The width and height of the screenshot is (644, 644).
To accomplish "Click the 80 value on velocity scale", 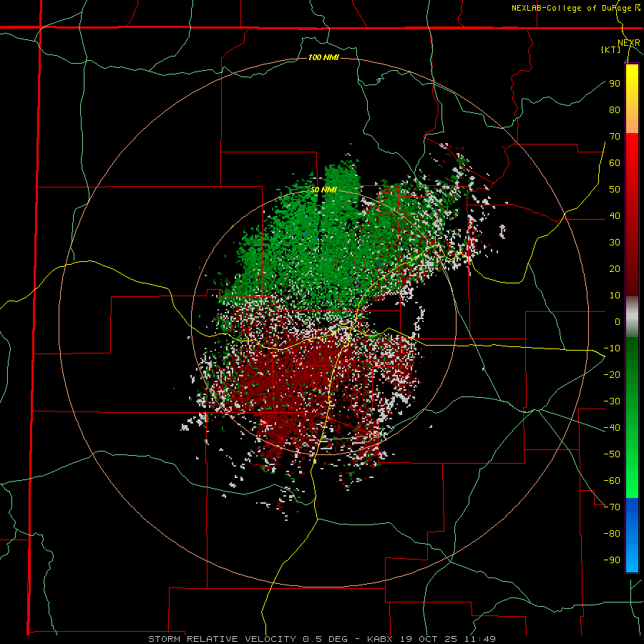I will tap(615, 109).
